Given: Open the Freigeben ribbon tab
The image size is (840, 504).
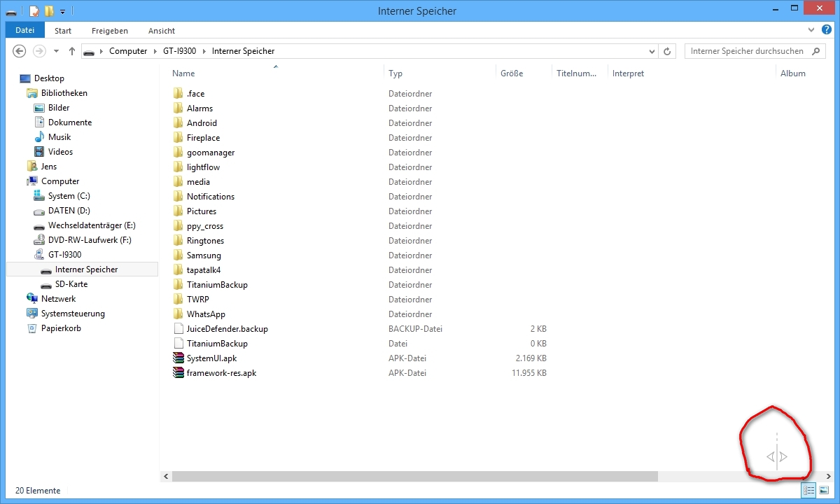Looking at the screenshot, I should tap(110, 31).
